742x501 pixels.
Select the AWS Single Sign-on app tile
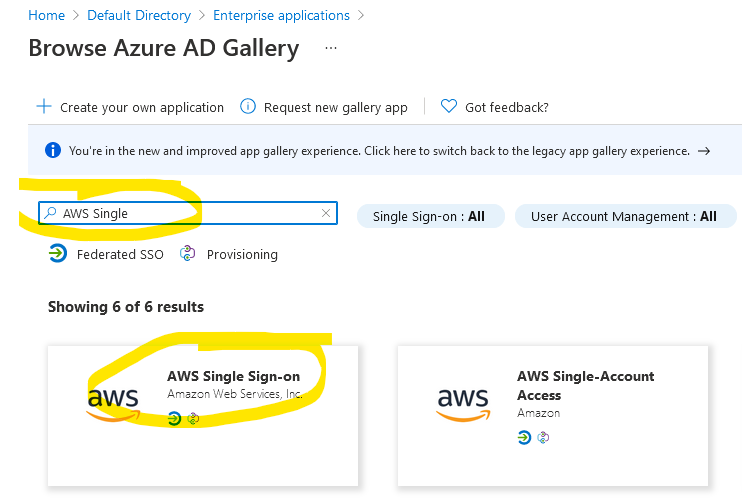203,415
